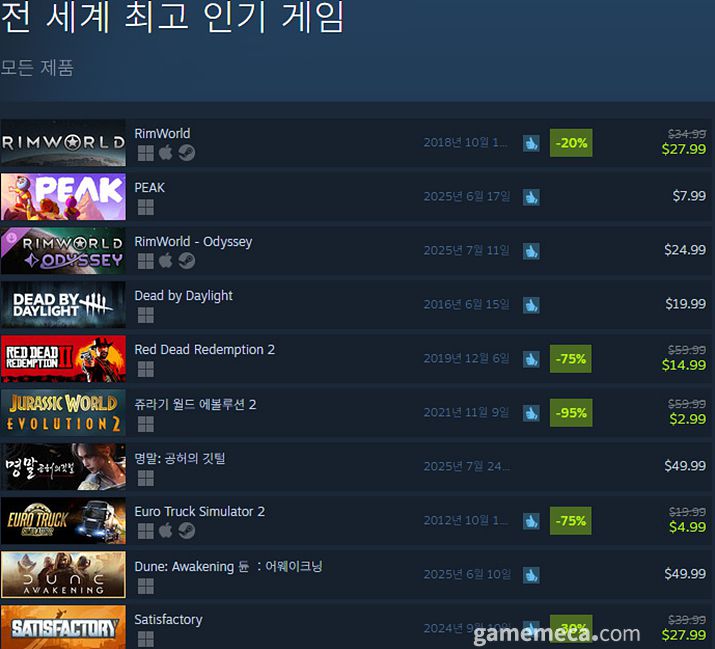This screenshot has width=715, height=649.
Task: Click the thumbs-up review icon for RimWorld
Action: tap(531, 143)
